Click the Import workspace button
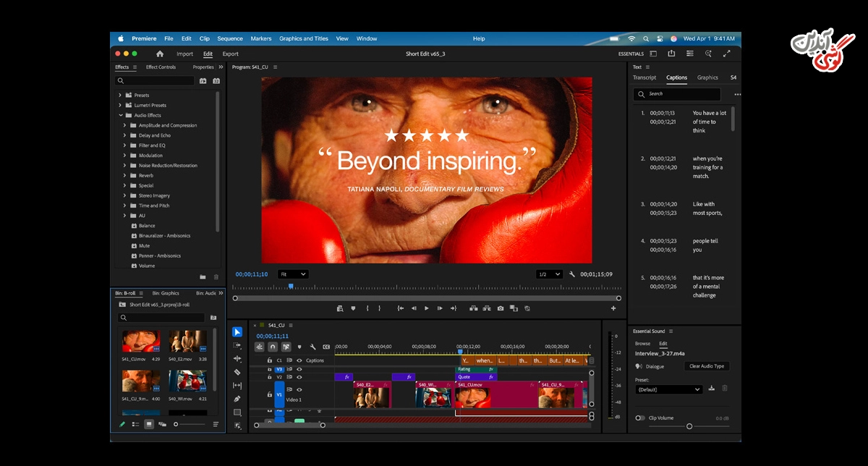The height and width of the screenshot is (466, 868). [185, 54]
